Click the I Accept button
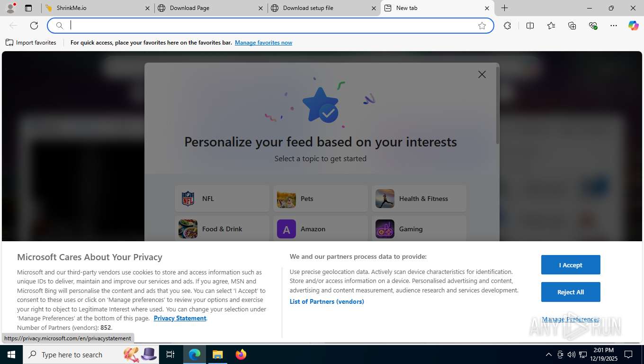This screenshot has height=364, width=644. (x=571, y=265)
